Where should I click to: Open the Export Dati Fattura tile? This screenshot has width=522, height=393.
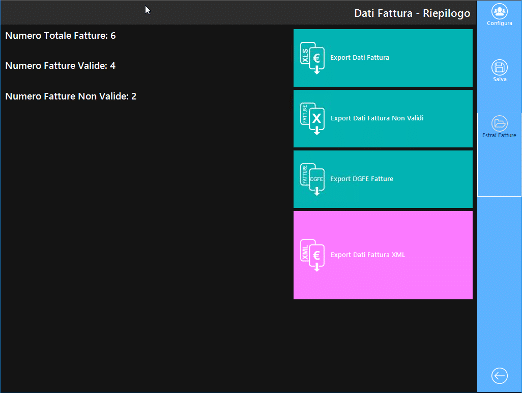click(x=383, y=58)
